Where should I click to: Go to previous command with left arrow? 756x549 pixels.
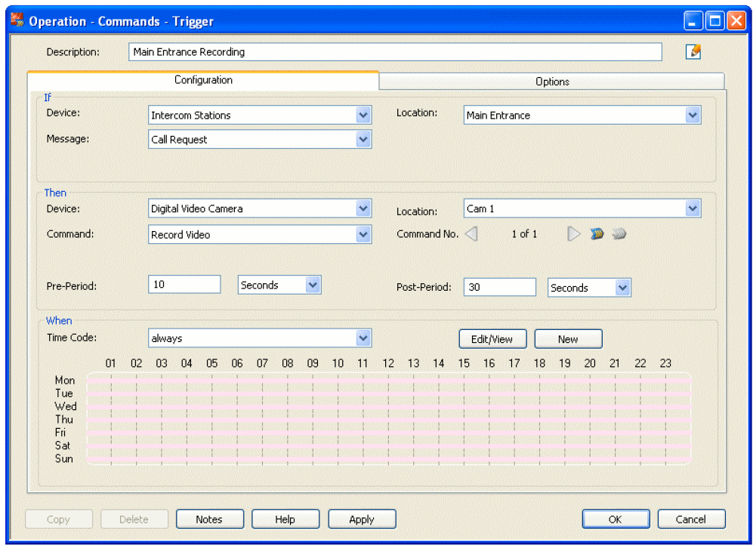(471, 234)
